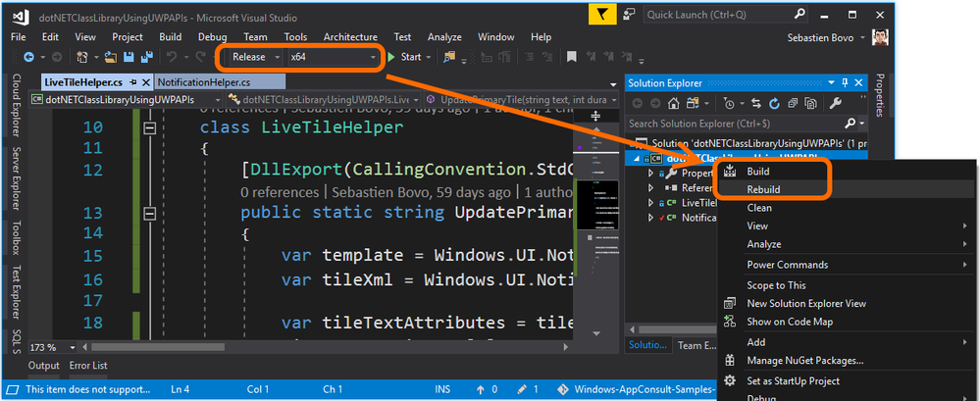The width and height of the screenshot is (980, 401).
Task: Close the Solution Explorer panel
Action: pos(858,83)
